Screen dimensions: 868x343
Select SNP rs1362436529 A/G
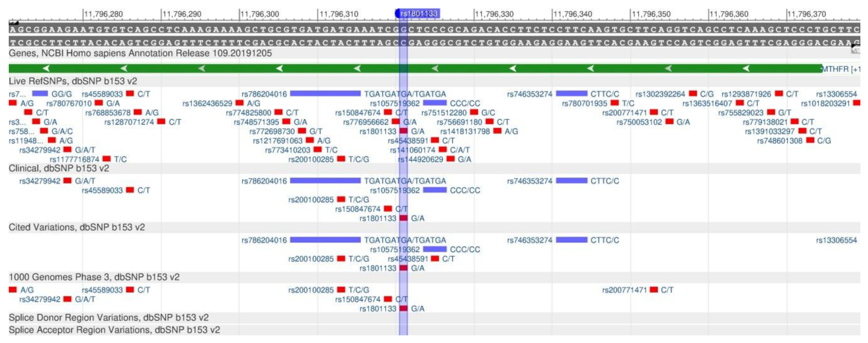[240, 103]
